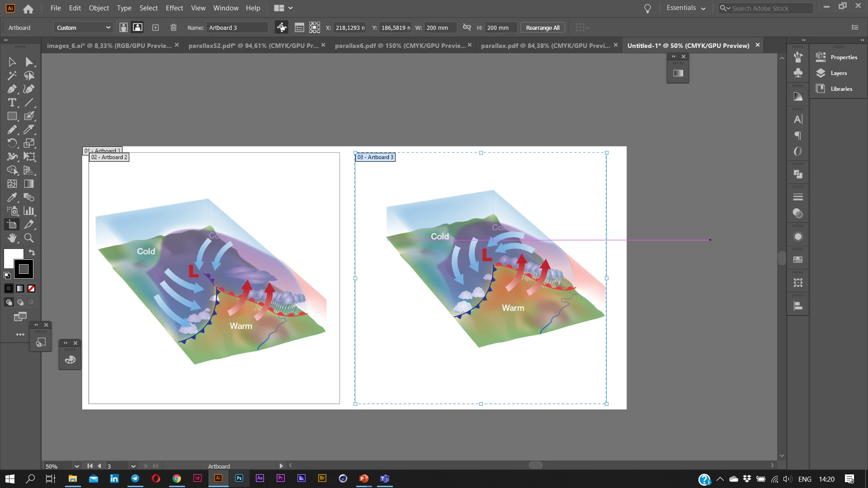Select the Hand tool
868x488 pixels.
[x=12, y=238]
